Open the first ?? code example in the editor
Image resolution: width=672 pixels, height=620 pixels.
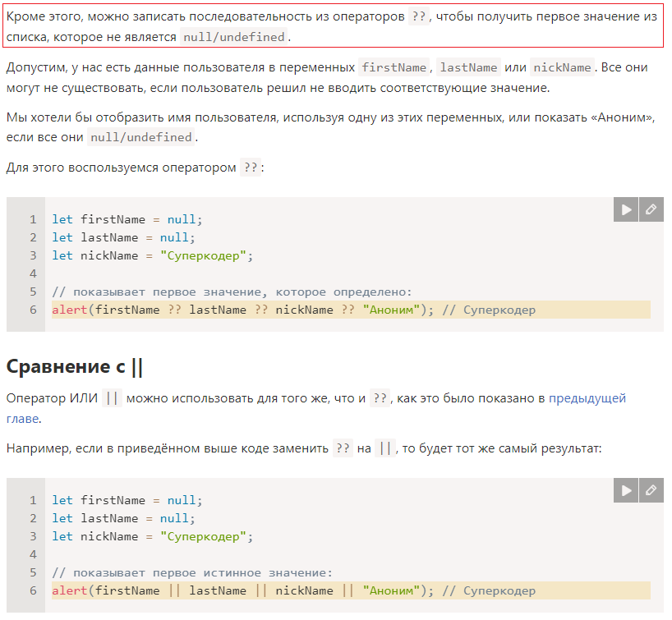coord(651,209)
